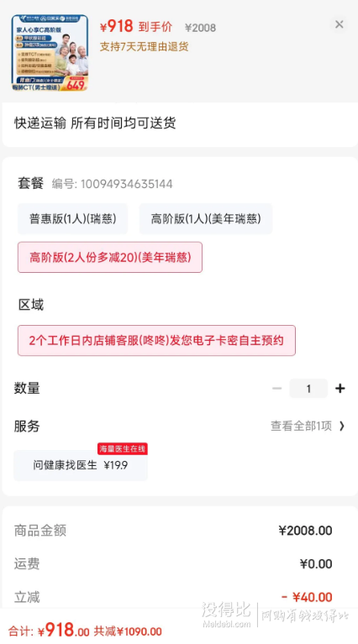Screen dimensions: 358x644
Task: Open 快递运输 delivery information row
Action: (180, 123)
